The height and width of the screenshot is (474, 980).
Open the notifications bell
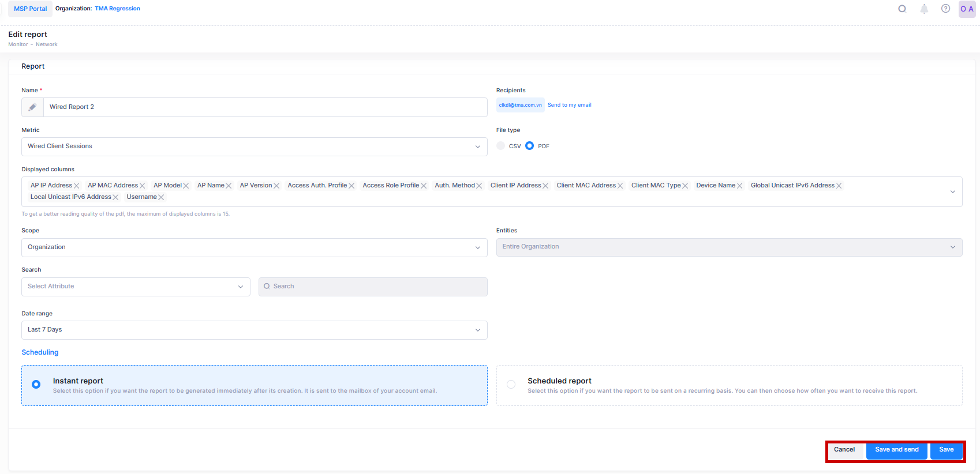pos(924,9)
